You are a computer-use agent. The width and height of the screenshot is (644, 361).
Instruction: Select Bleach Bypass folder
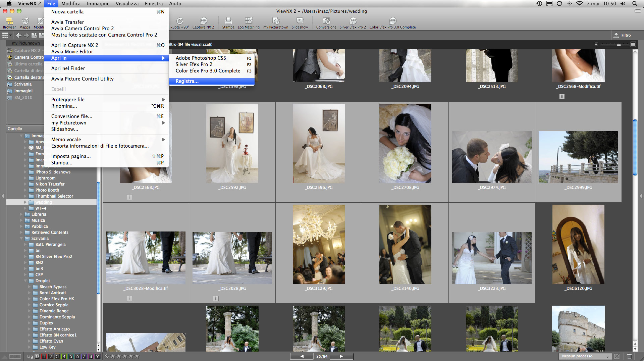pos(53,287)
